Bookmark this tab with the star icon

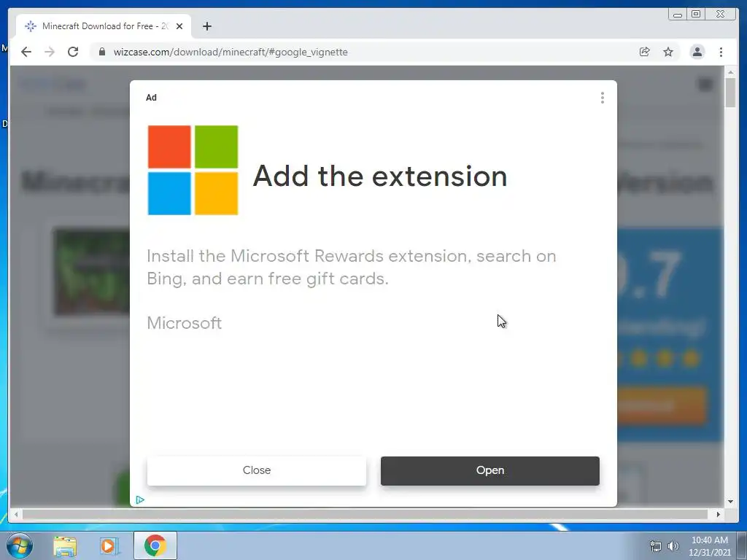tap(668, 52)
